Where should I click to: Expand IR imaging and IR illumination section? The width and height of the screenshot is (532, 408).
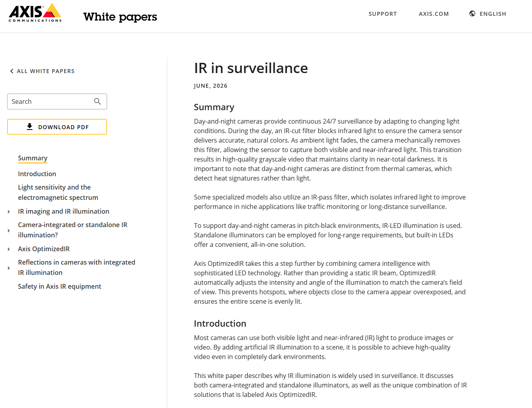tap(9, 212)
